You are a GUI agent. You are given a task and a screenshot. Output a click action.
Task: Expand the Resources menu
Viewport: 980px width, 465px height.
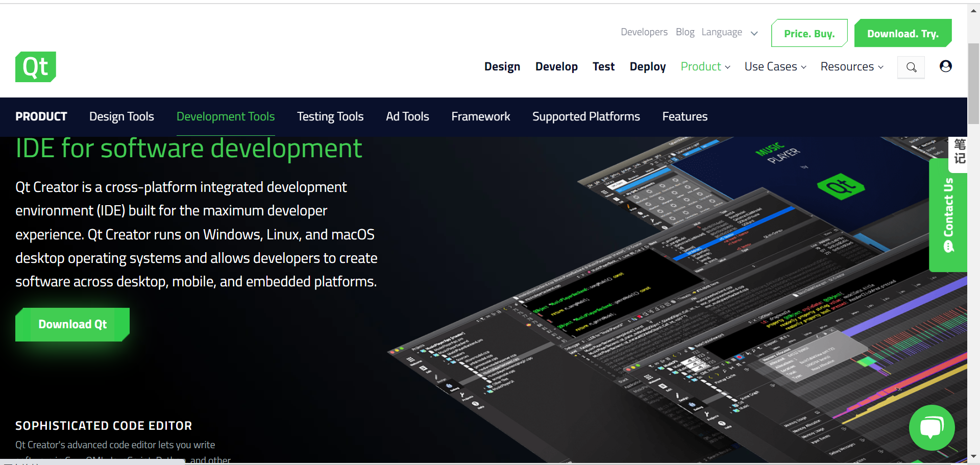852,67
